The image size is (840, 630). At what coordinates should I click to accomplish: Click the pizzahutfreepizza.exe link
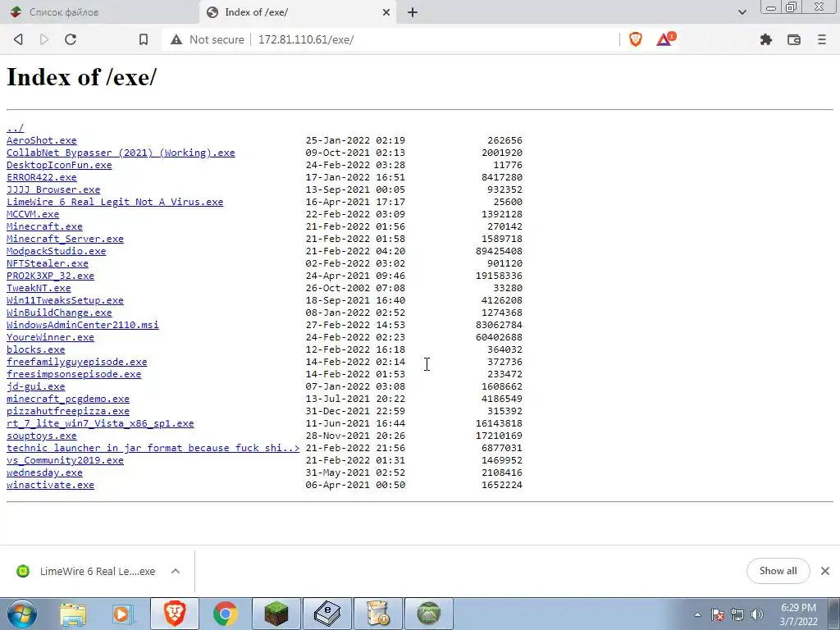click(x=68, y=411)
